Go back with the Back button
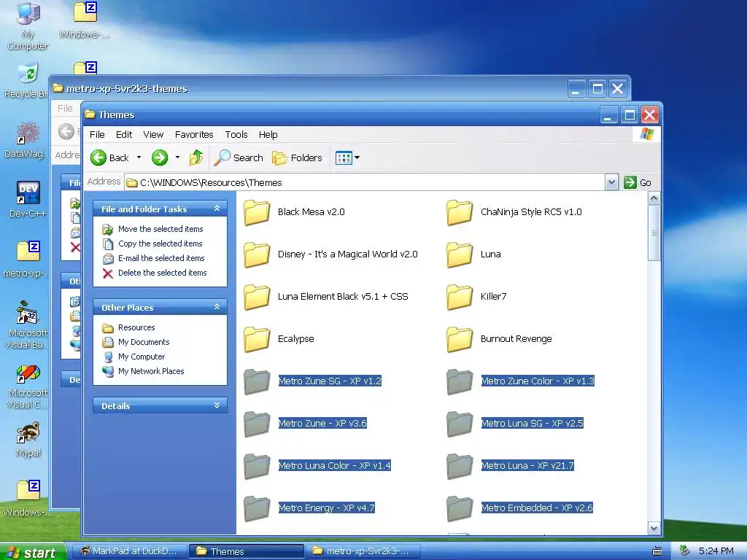The image size is (747, 560). point(110,157)
